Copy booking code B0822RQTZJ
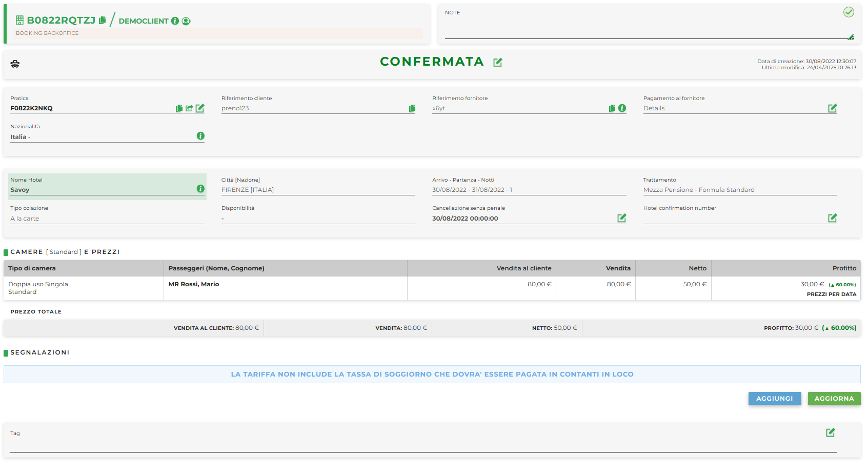The image size is (868, 472). point(102,21)
